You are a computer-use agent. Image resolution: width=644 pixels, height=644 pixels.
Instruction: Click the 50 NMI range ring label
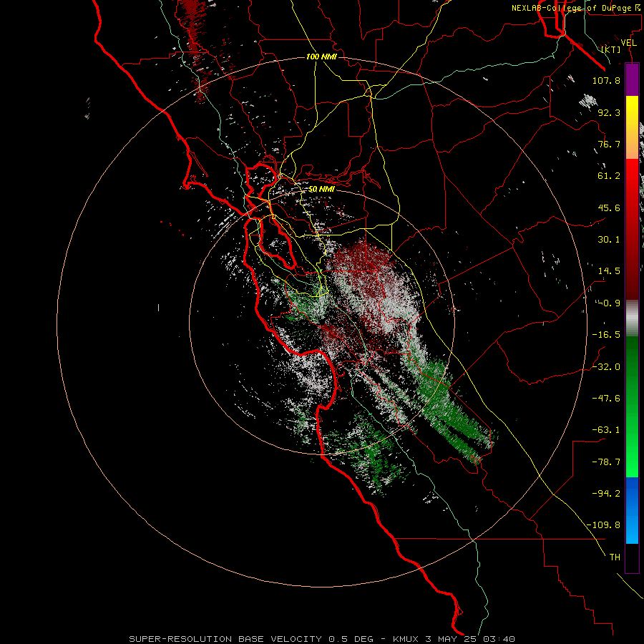(x=321, y=190)
